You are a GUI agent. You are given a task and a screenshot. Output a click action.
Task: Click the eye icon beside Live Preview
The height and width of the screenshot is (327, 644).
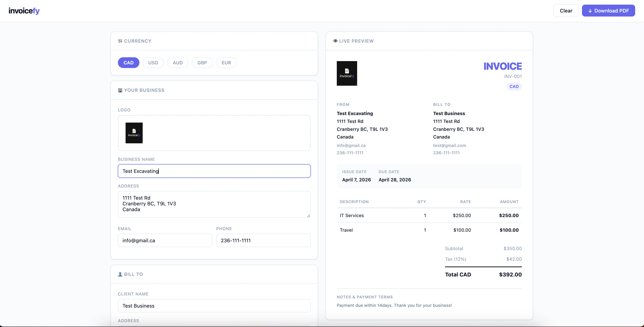[335, 41]
